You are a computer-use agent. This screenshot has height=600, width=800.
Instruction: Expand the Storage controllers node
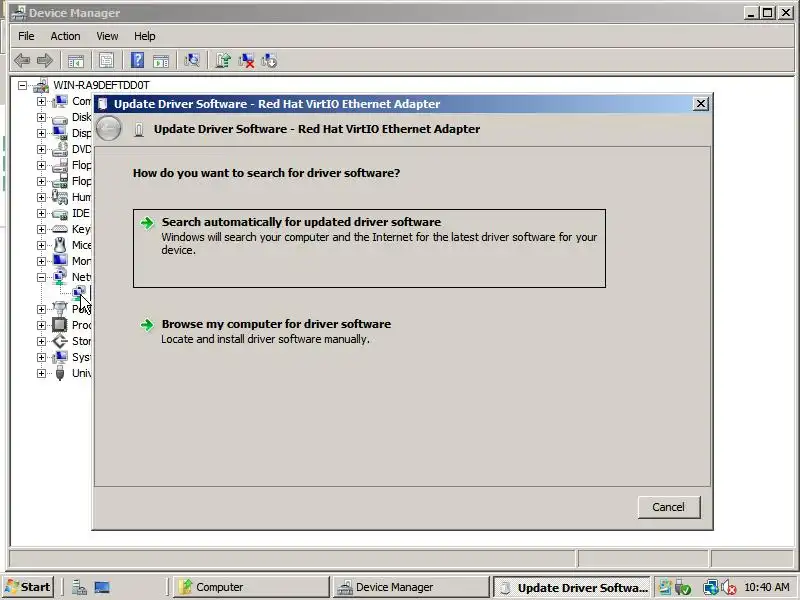[x=41, y=341]
